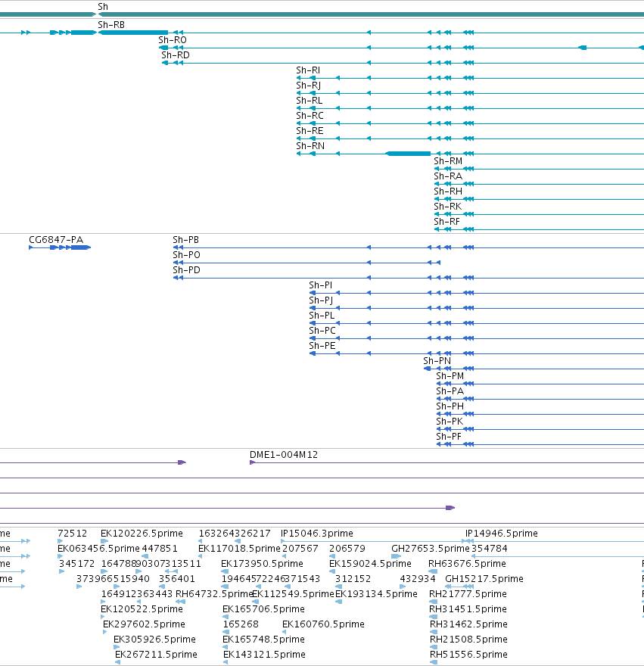Select the EK117018.5prime EST label
This screenshot has width=644, height=666.
tap(239, 549)
